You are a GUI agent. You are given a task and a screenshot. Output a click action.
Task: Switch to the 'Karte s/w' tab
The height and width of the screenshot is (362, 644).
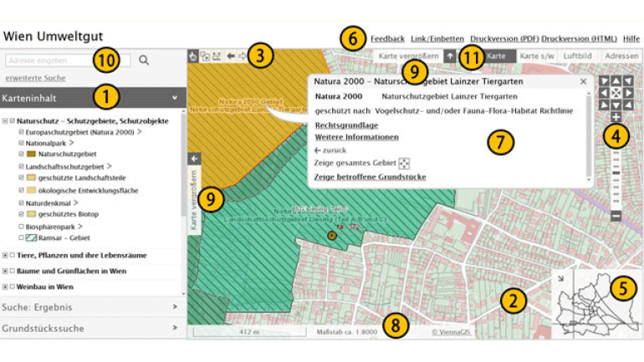[535, 56]
